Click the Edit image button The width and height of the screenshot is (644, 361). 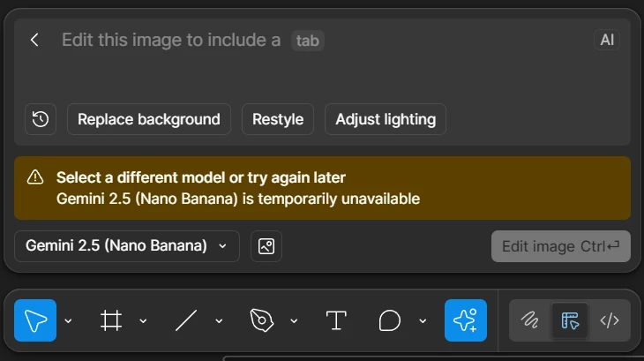[x=560, y=246]
